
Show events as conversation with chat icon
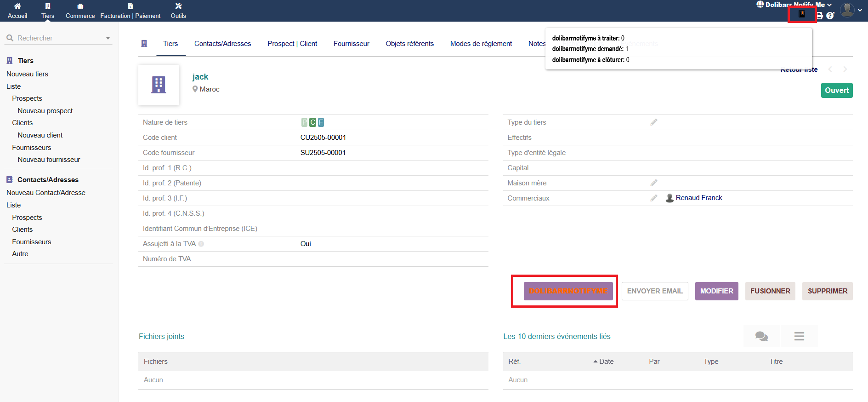(761, 336)
